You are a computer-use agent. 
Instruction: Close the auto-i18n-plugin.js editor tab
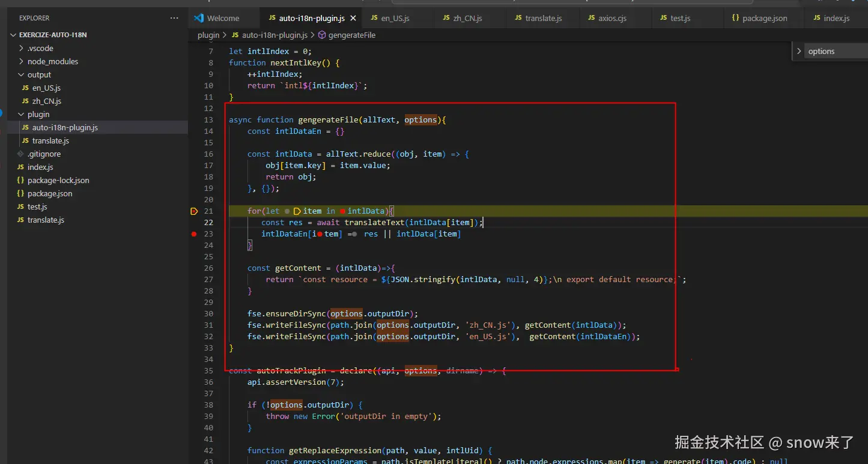click(x=353, y=19)
